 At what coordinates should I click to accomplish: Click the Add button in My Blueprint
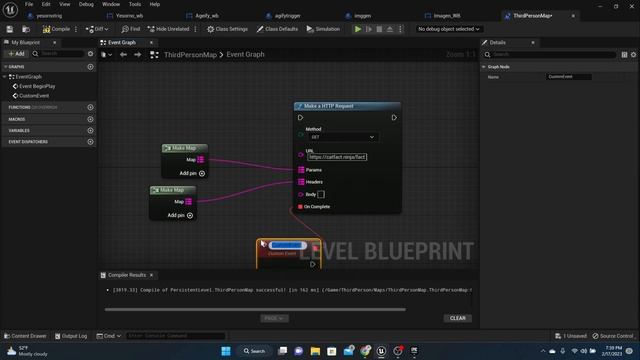pyautogui.click(x=16, y=53)
